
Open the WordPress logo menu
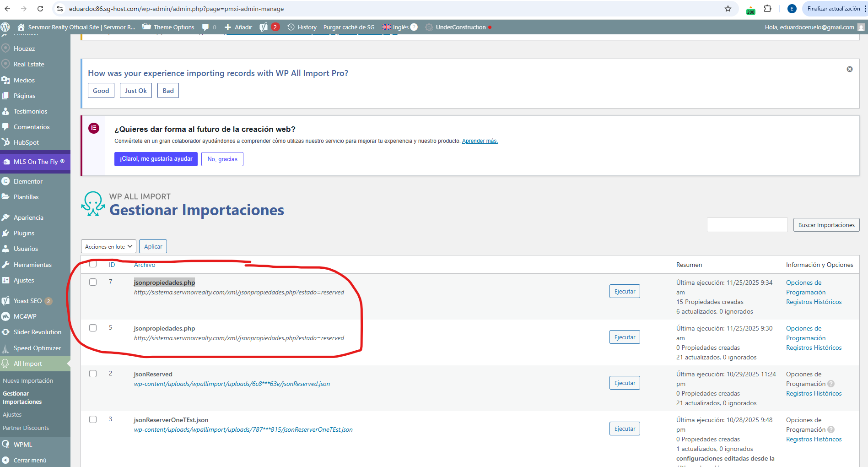[5, 27]
